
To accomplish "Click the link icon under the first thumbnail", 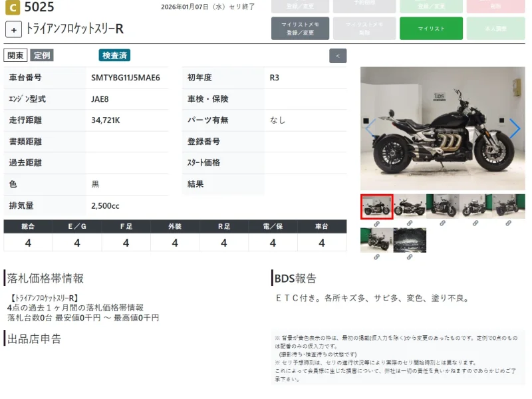I will point(376,224).
